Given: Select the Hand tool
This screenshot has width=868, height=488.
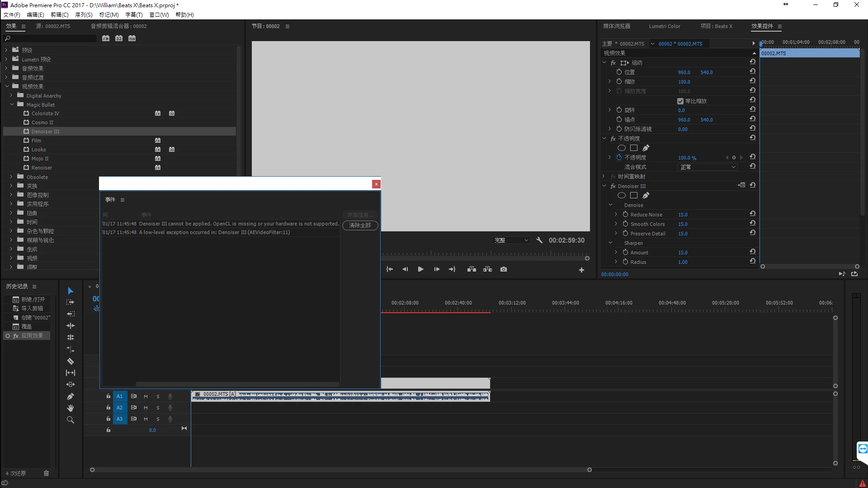Looking at the screenshot, I should (x=71, y=408).
